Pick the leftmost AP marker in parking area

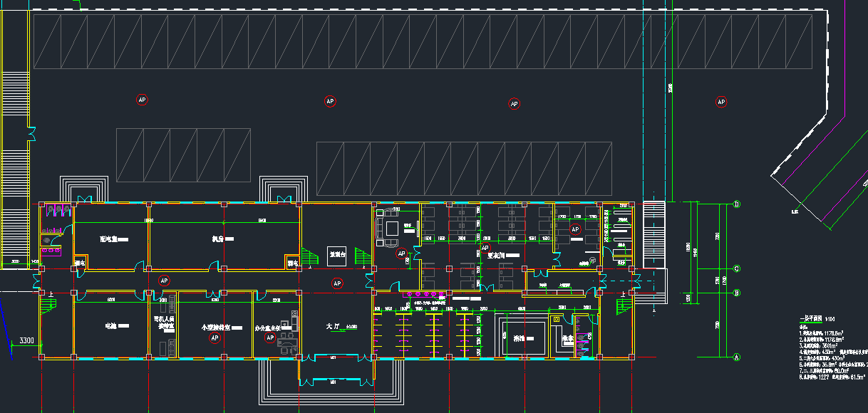click(141, 100)
